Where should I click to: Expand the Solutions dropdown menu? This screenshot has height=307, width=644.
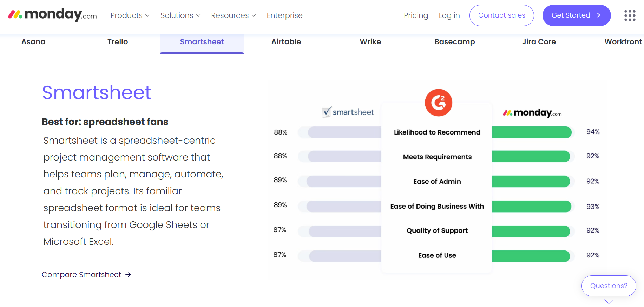click(180, 15)
